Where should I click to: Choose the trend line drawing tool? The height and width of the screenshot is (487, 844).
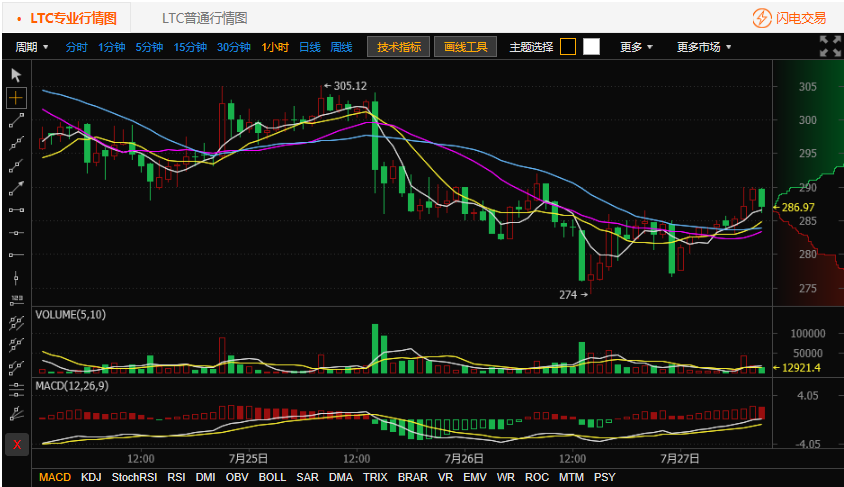[x=16, y=121]
